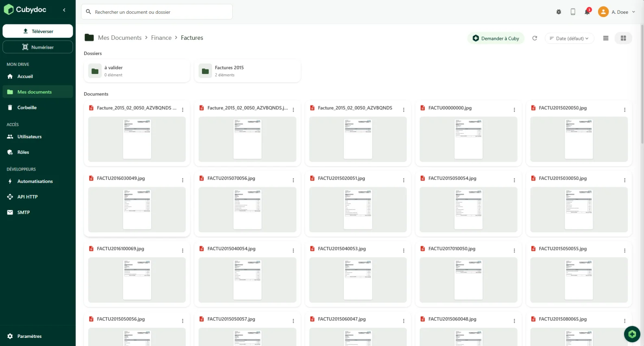644x346 pixels.
Task: Open options menu for FACTU2016030049.jpg
Action: pos(182,180)
